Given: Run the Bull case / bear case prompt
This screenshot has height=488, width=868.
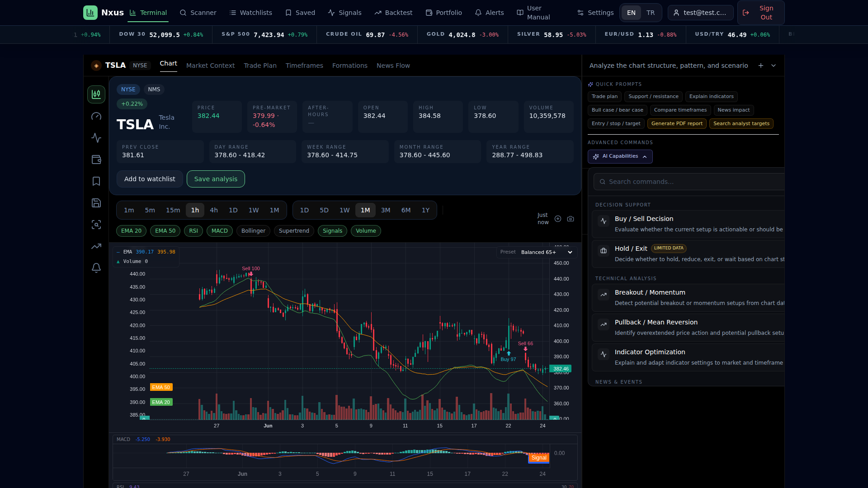Looking at the screenshot, I should pyautogui.click(x=617, y=110).
